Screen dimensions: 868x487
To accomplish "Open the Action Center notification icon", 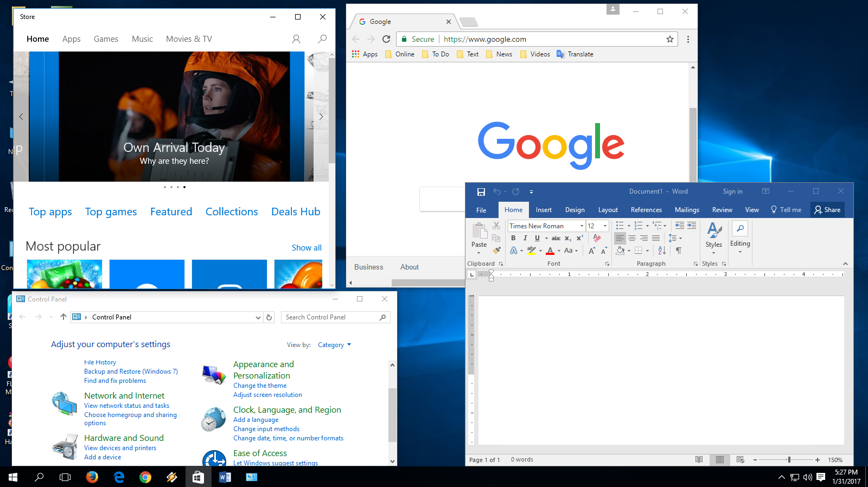I will click(821, 477).
